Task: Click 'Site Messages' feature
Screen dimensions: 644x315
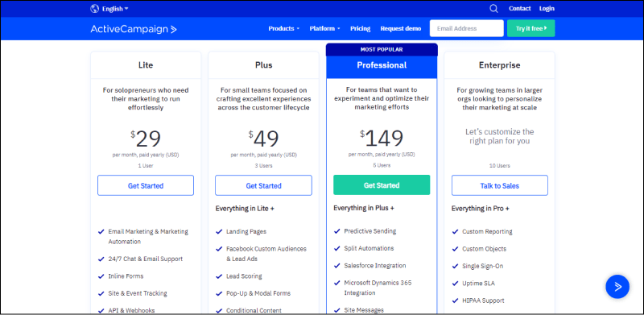Action: (364, 310)
